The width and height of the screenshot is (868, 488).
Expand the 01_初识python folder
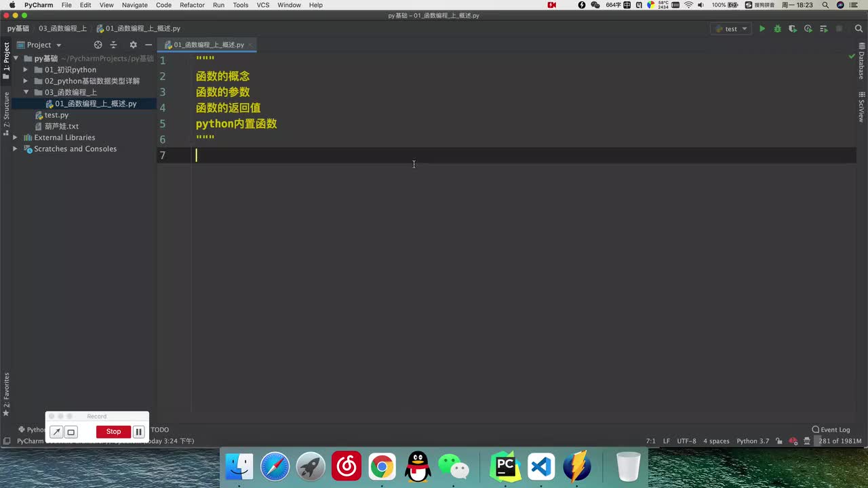[x=26, y=70]
